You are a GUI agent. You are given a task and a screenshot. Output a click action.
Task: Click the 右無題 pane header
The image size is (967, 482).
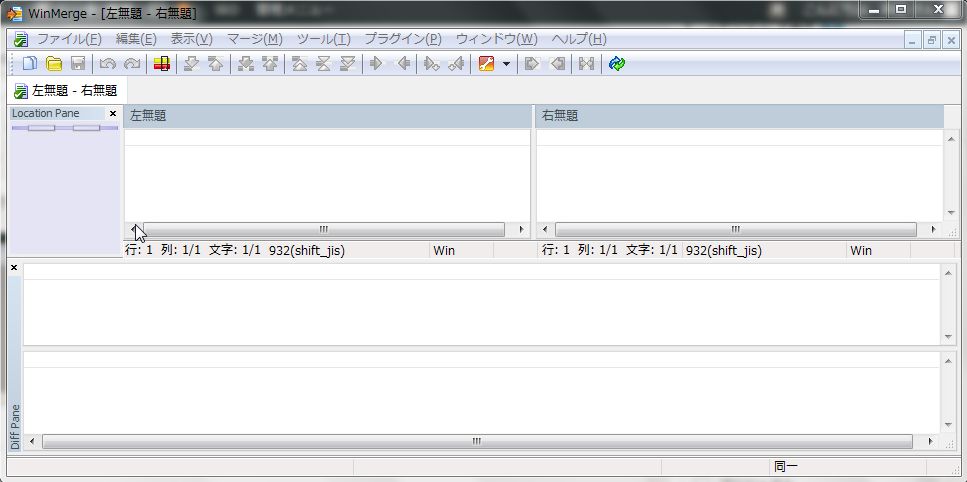click(739, 116)
